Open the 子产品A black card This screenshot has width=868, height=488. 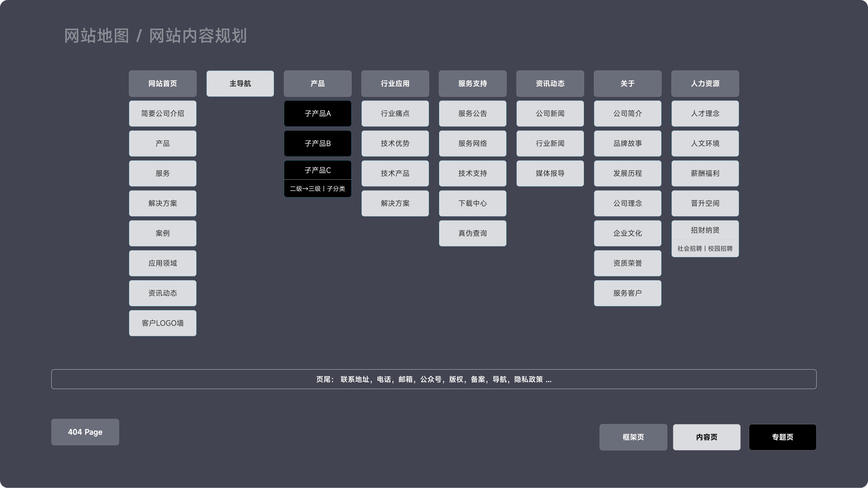(318, 114)
